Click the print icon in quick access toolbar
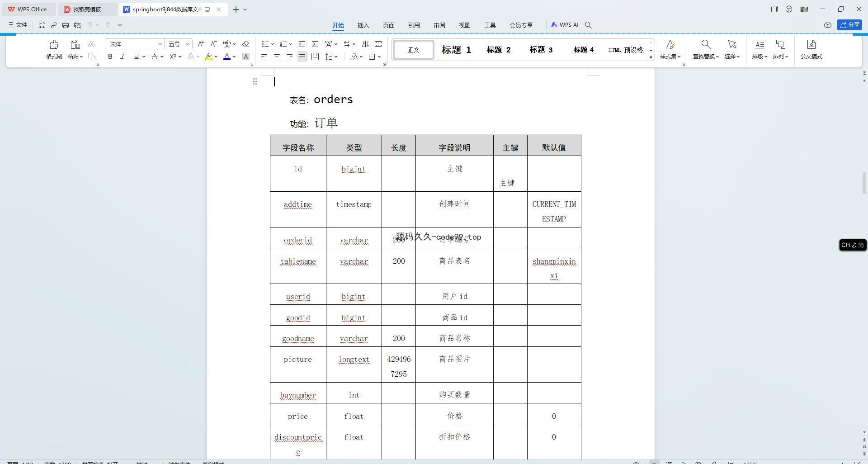The height and width of the screenshot is (464, 868). [66, 25]
